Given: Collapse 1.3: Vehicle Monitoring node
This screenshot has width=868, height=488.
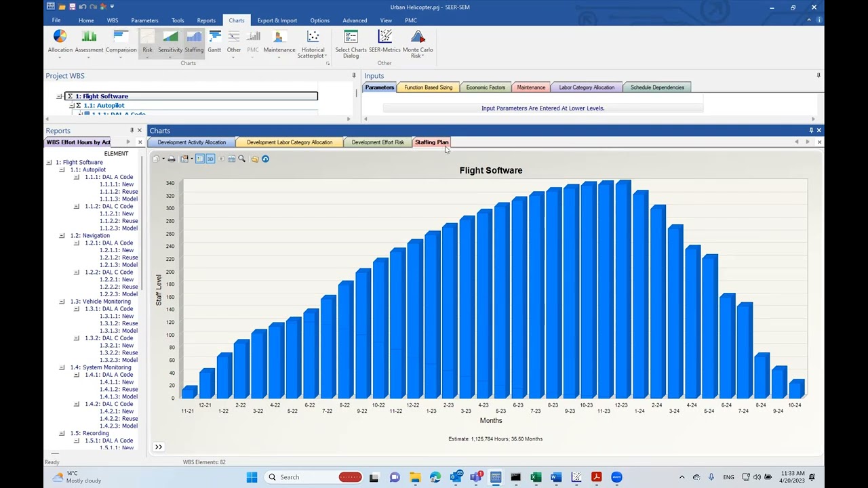Looking at the screenshot, I should point(62,302).
